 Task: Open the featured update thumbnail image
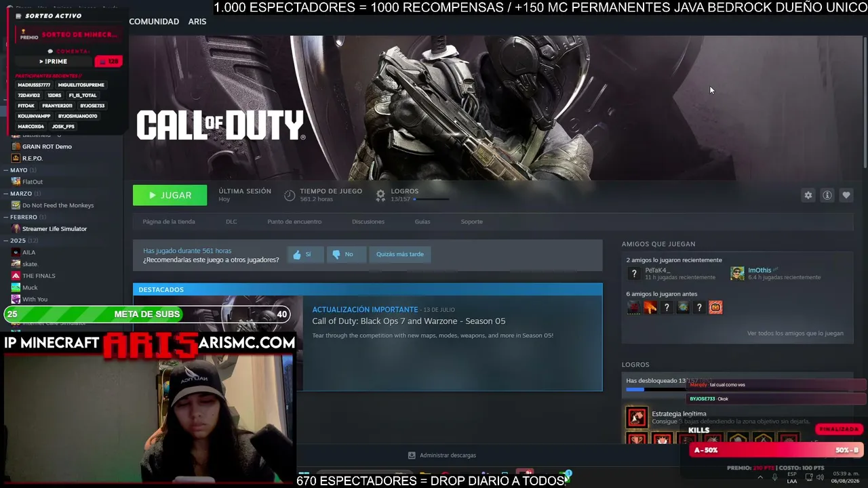pos(218,344)
